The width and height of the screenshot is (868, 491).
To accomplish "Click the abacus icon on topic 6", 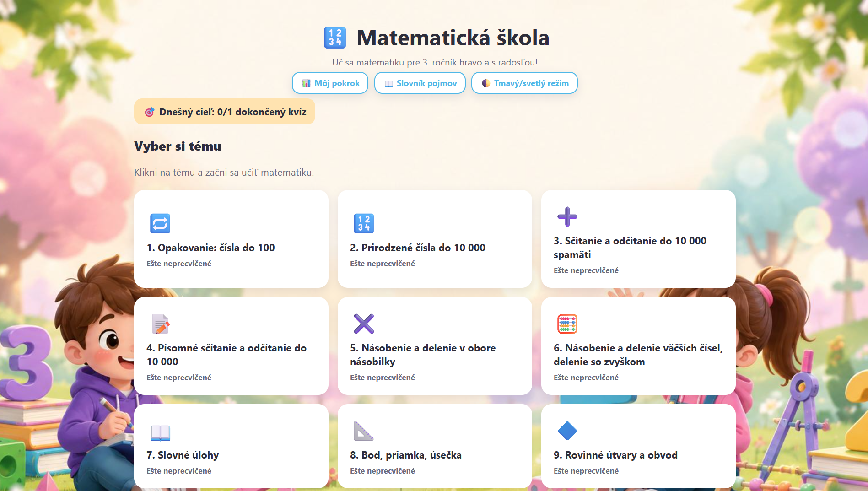I will tap(567, 324).
